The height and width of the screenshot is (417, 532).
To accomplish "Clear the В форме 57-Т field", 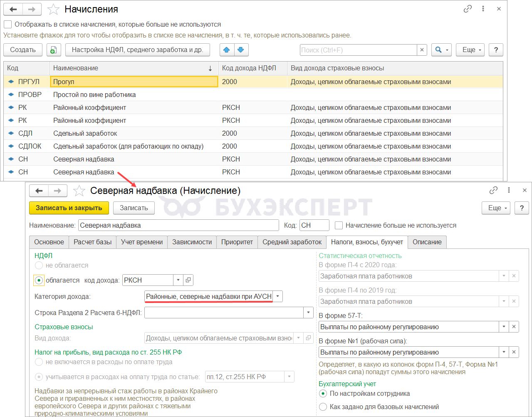I will (x=514, y=327).
